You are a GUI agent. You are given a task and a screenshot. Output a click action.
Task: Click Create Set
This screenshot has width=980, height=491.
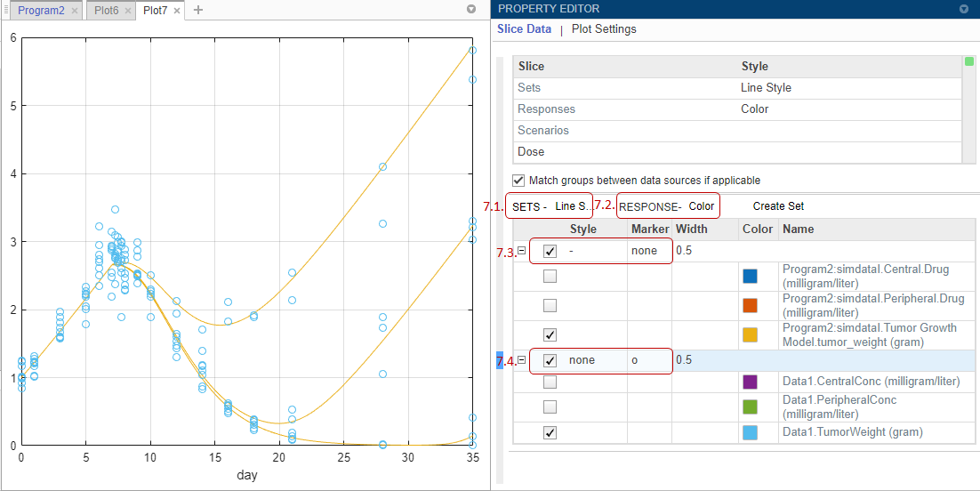(x=778, y=205)
